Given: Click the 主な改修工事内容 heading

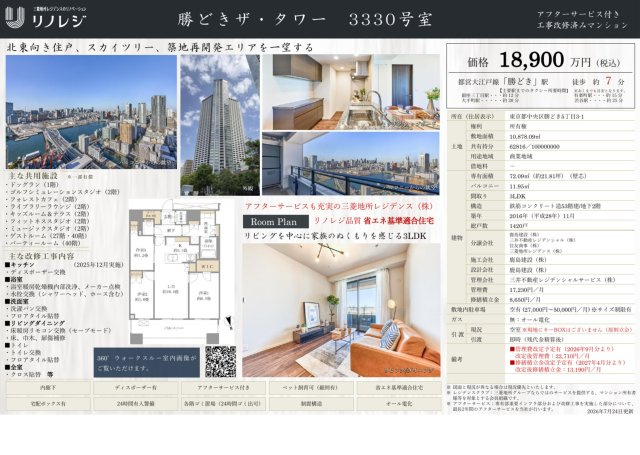Looking at the screenshot, I should coord(41,257).
